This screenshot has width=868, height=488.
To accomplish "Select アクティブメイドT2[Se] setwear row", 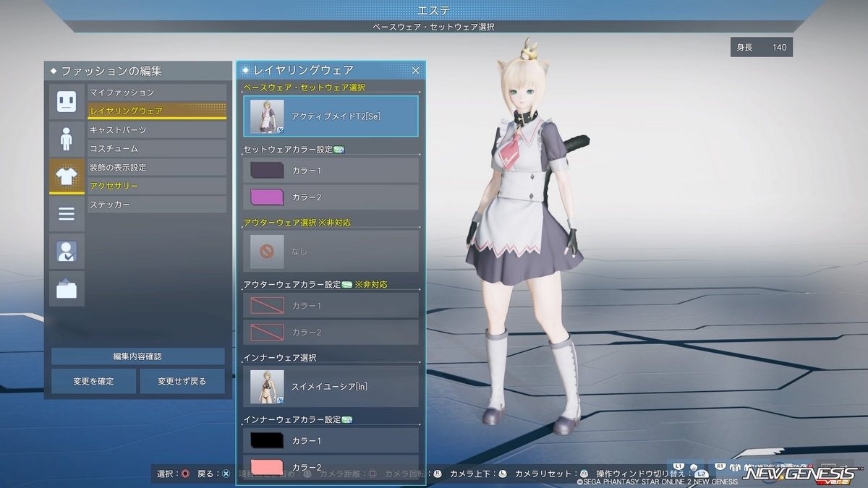I will point(331,116).
